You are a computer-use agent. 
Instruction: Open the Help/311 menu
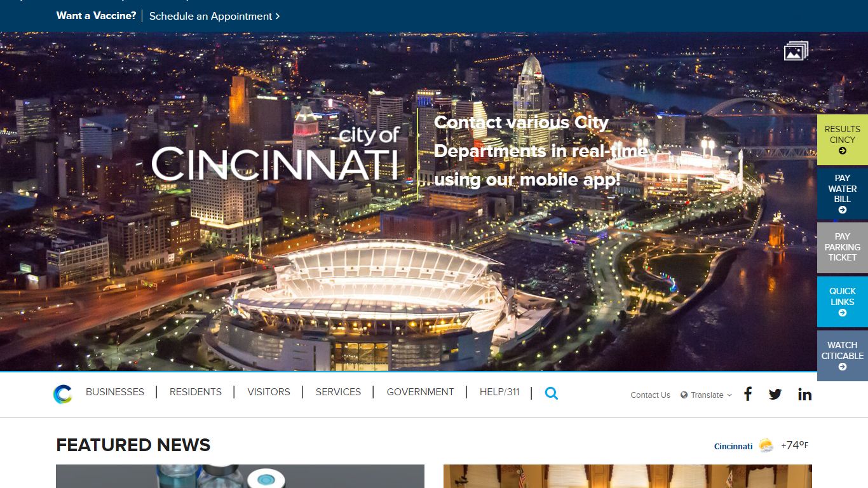pyautogui.click(x=499, y=392)
